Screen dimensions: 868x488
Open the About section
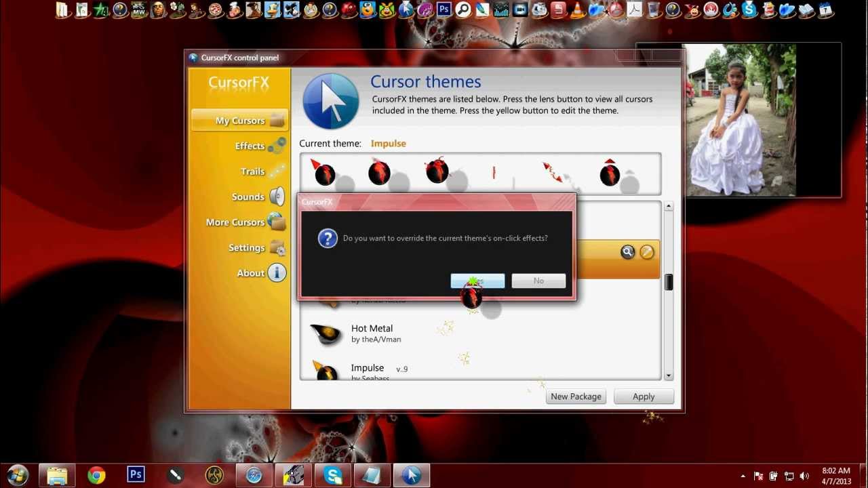point(261,273)
